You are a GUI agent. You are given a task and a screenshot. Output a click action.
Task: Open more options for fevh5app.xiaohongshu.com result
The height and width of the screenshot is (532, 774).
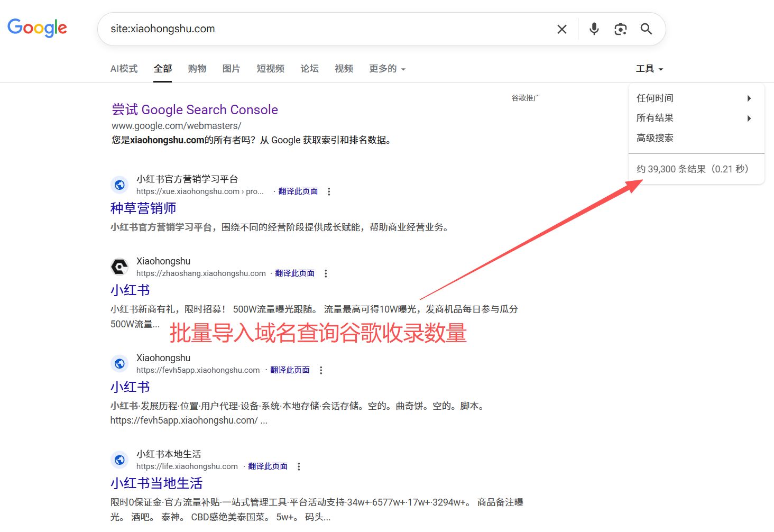[321, 370]
